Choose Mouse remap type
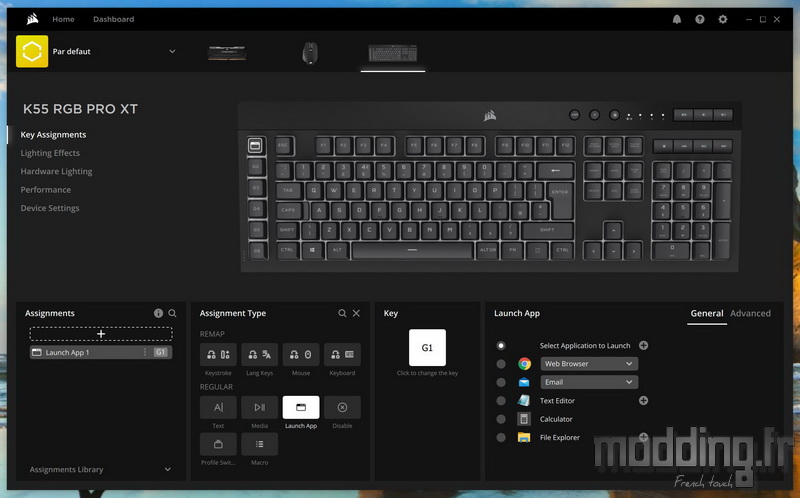800x498 pixels. (x=301, y=355)
